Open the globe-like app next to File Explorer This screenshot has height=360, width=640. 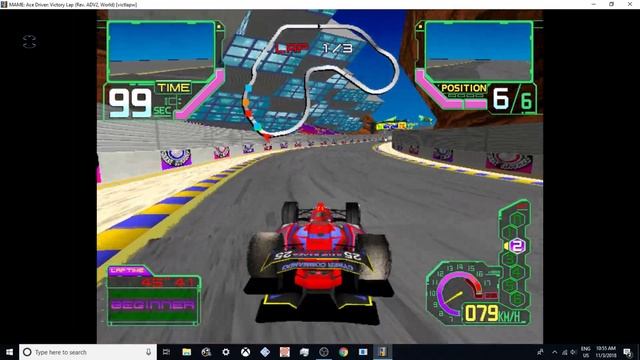pos(206,352)
